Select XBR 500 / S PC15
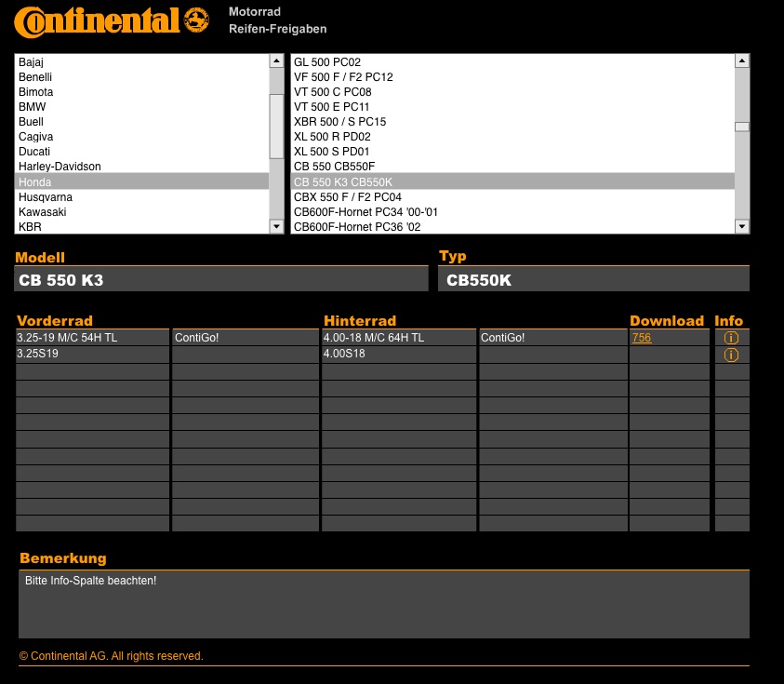The image size is (784, 684). [513, 122]
